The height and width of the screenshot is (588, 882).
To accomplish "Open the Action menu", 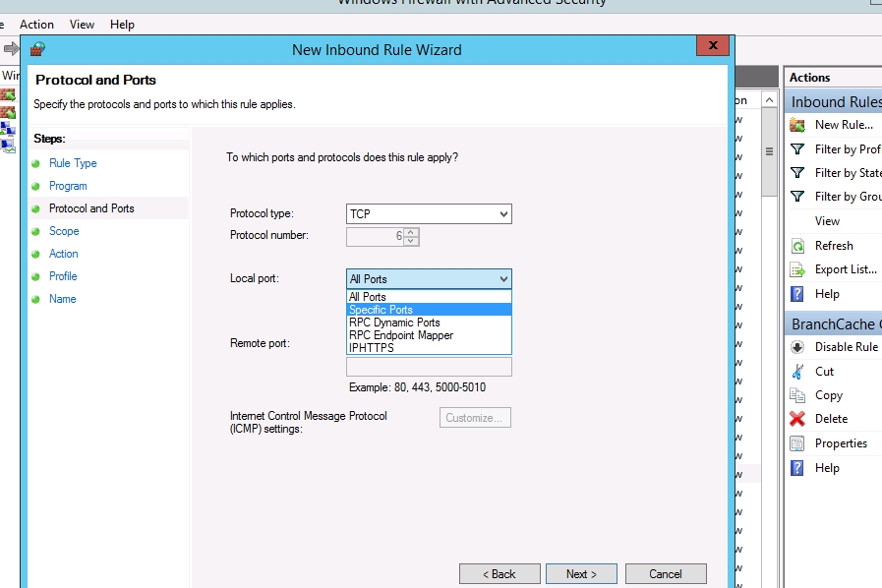I will click(37, 24).
